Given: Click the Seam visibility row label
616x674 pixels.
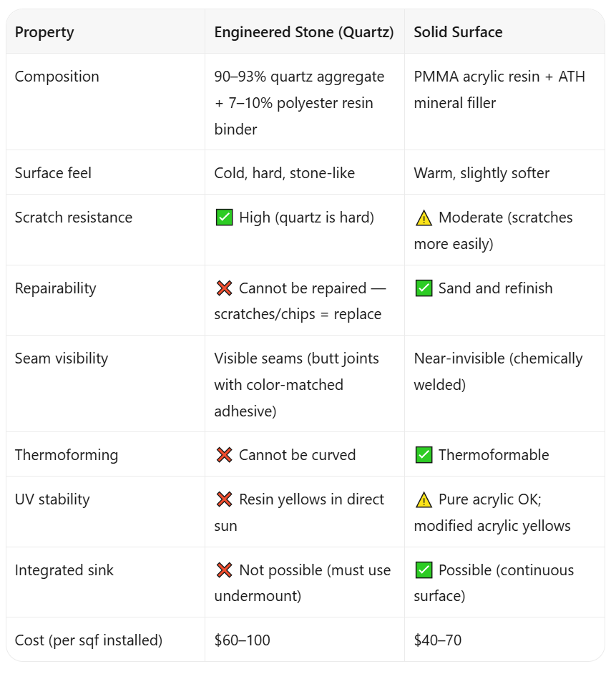Looking at the screenshot, I should (x=62, y=358).
